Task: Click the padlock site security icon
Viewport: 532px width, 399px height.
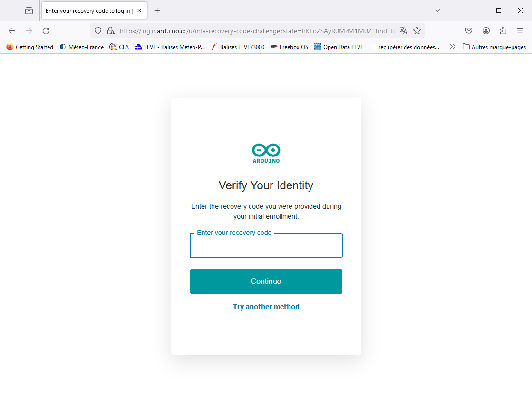Action: point(111,30)
